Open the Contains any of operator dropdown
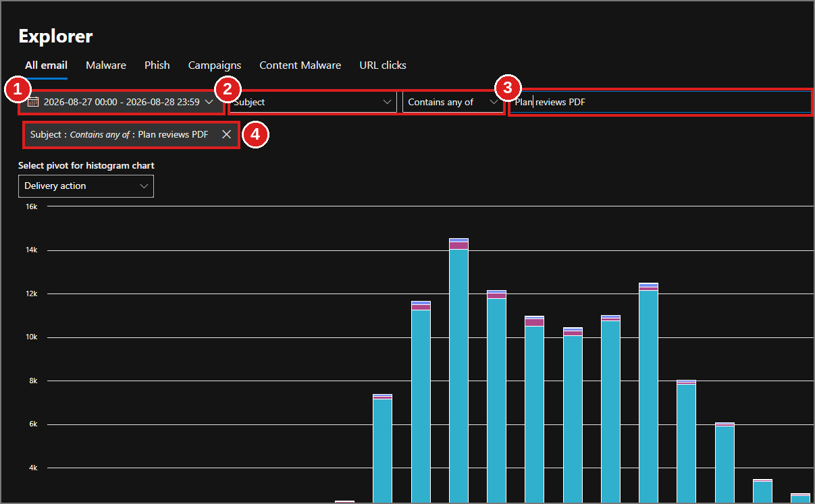Viewport: 815px width, 504px height. pyautogui.click(x=453, y=102)
